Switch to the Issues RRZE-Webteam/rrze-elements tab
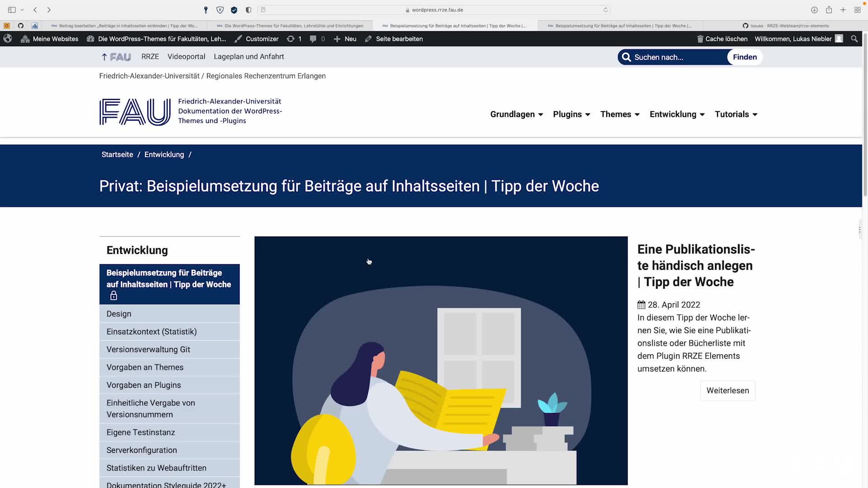The image size is (868, 488). [x=789, y=26]
